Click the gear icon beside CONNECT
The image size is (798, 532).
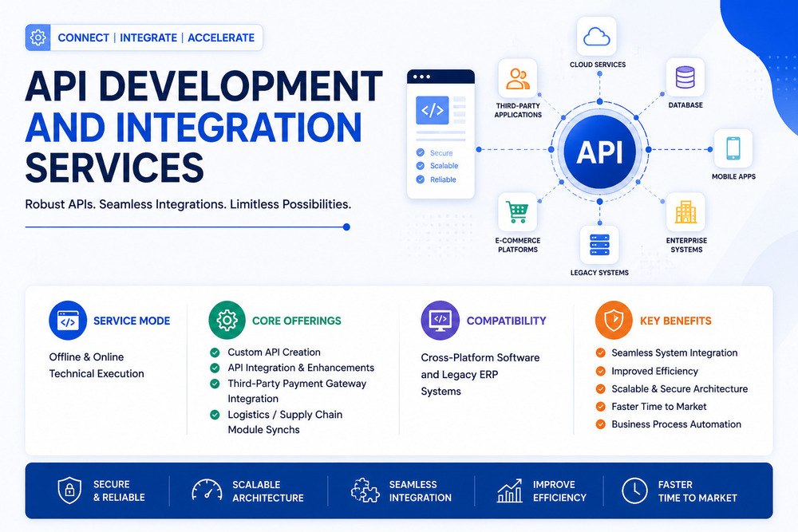tap(38, 37)
